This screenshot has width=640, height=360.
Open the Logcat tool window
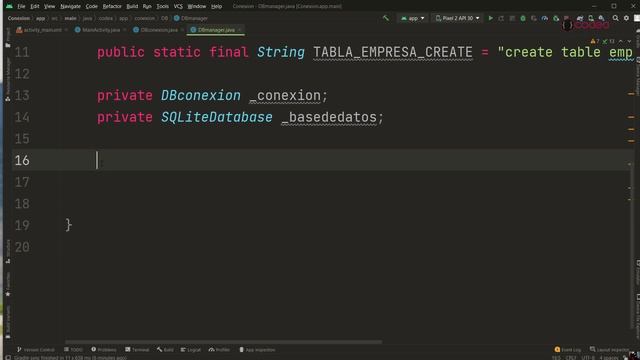[191, 350]
